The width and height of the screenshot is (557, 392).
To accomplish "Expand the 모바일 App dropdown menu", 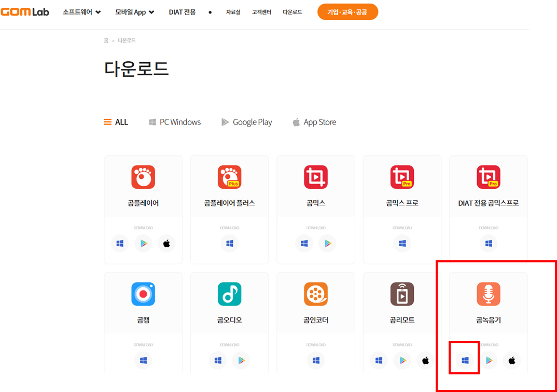I will tap(135, 12).
